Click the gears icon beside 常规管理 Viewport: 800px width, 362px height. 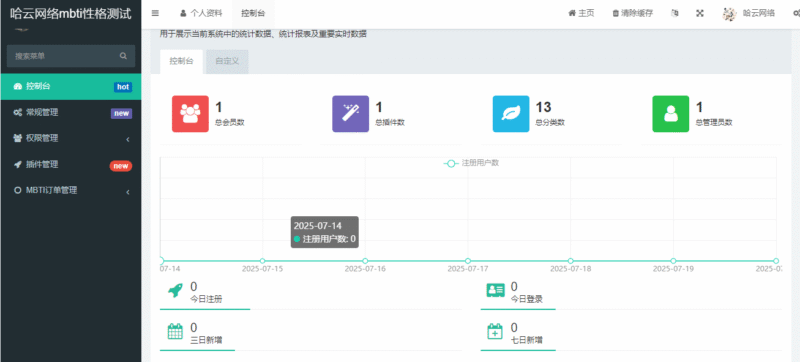(x=17, y=113)
